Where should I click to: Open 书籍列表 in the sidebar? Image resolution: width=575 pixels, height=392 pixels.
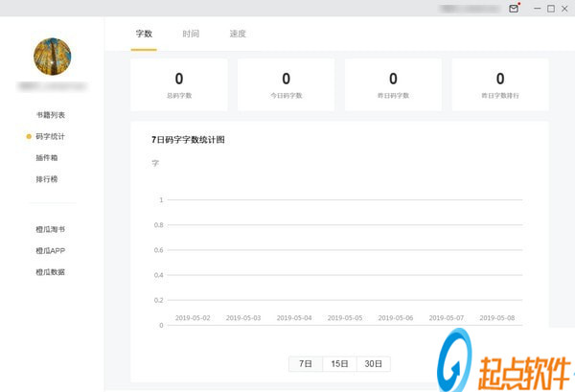(50, 115)
